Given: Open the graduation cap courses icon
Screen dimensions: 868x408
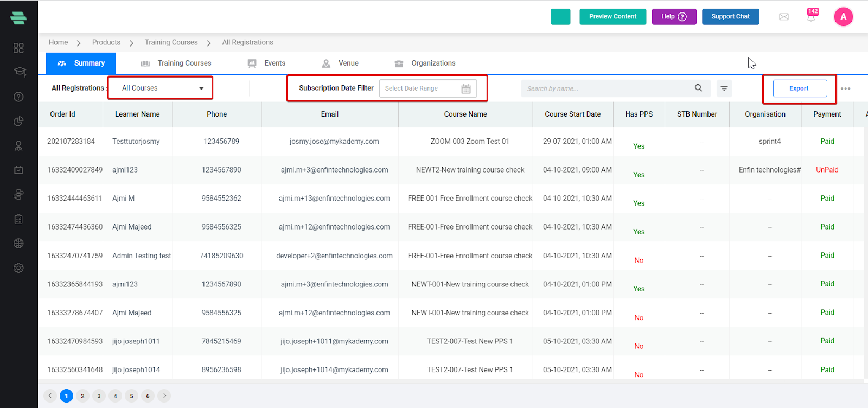Looking at the screenshot, I should [x=20, y=72].
